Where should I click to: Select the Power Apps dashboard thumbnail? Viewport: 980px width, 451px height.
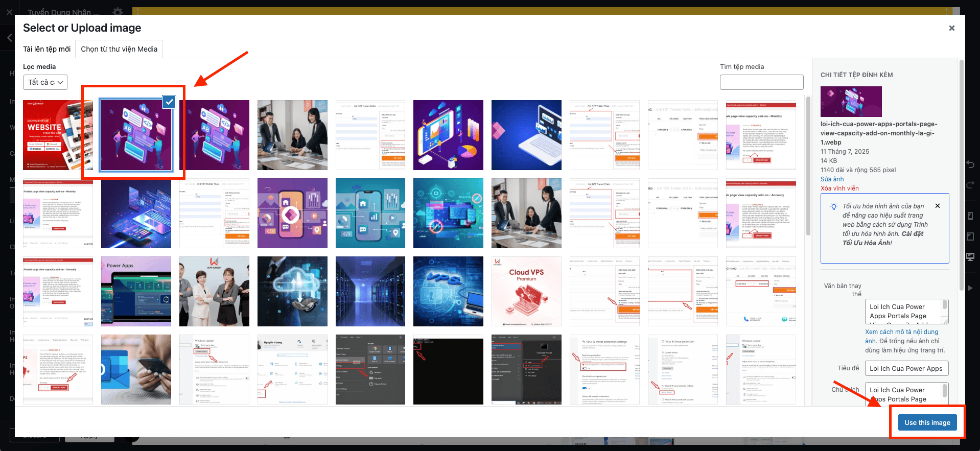[x=136, y=292]
